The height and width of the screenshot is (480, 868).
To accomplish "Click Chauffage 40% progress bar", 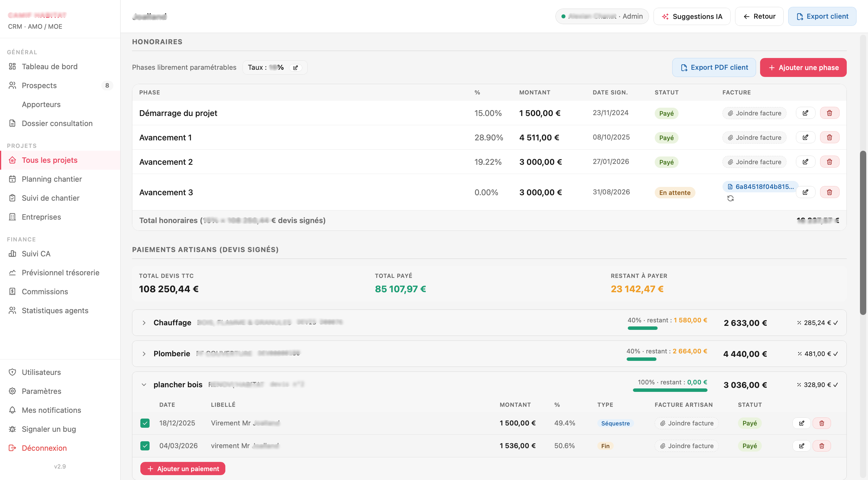I will pos(642,328).
